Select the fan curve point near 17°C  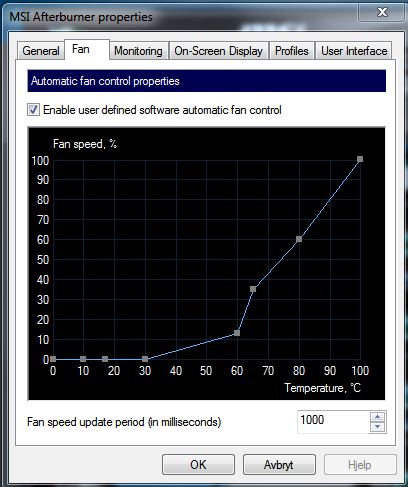[105, 359]
